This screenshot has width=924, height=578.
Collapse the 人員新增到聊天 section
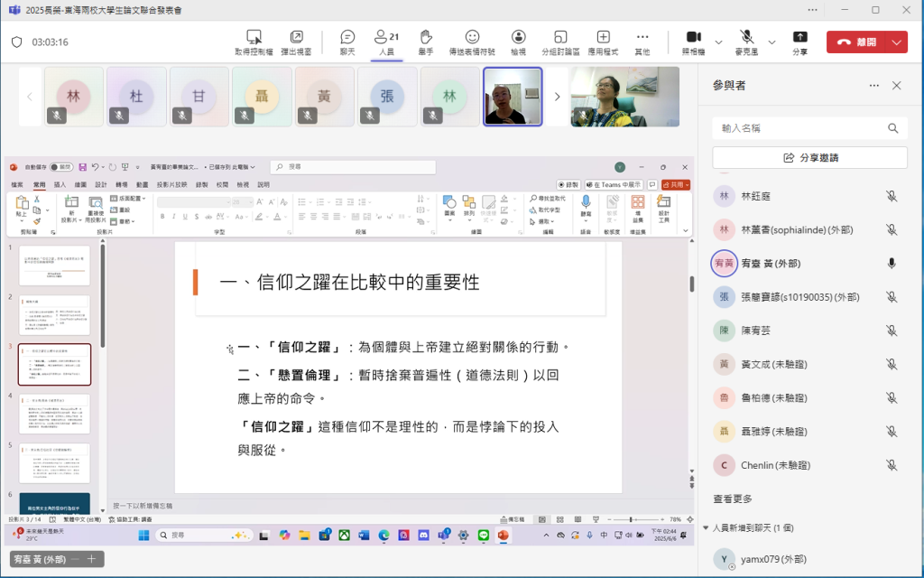(706, 527)
